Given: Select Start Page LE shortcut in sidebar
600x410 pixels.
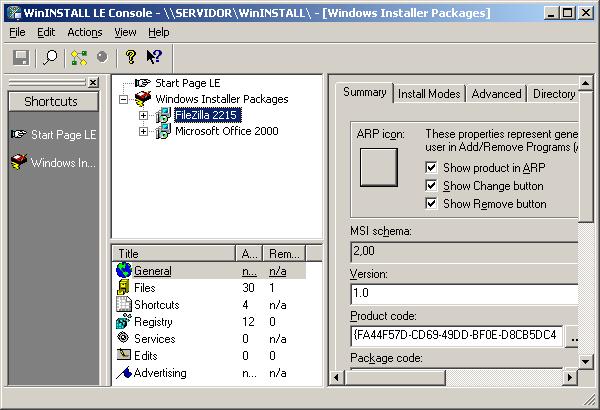Looking at the screenshot, I should tap(53, 134).
